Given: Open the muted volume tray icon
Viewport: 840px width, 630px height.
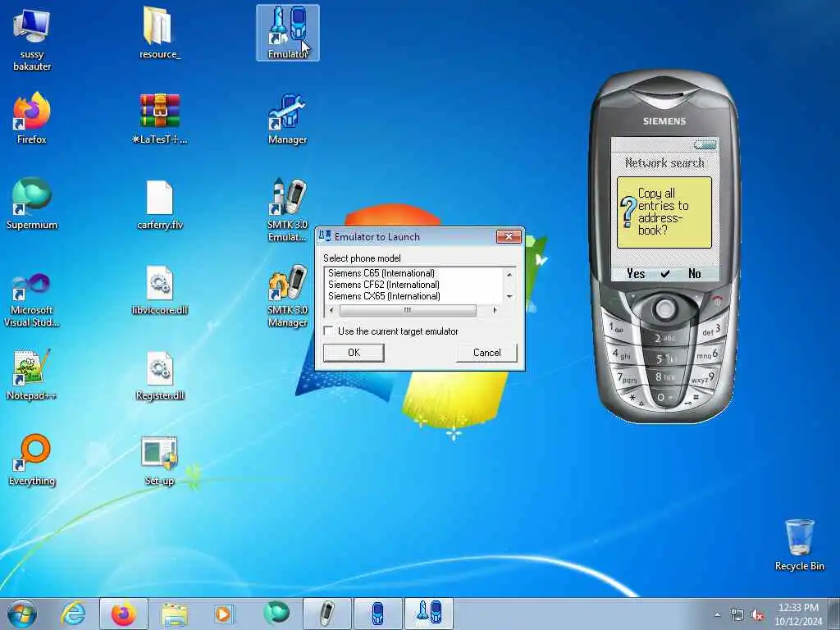Looking at the screenshot, I should click(757, 615).
